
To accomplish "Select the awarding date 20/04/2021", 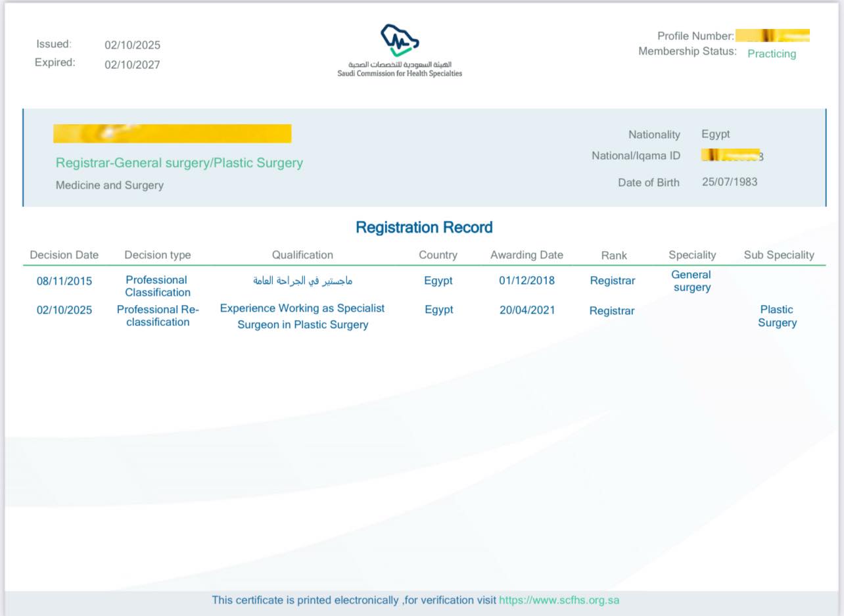I will pos(527,310).
